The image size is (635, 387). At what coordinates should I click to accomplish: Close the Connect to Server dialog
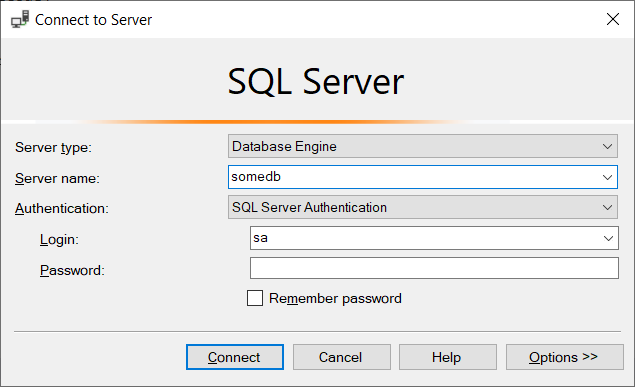pyautogui.click(x=613, y=19)
